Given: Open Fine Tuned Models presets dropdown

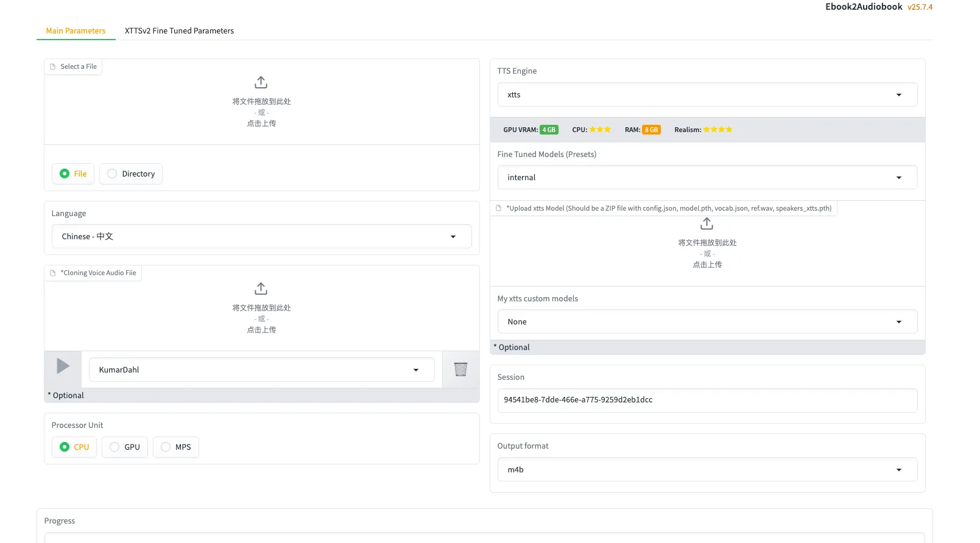Looking at the screenshot, I should pyautogui.click(x=707, y=177).
